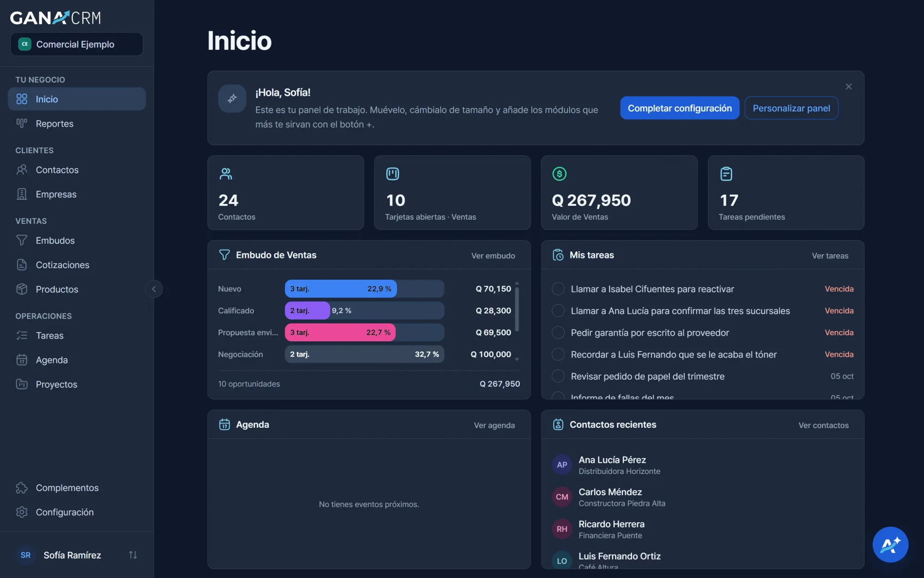Screen dimensions: 924x578
Task: Click the sparkle icon in welcome banner
Action: (x=232, y=98)
